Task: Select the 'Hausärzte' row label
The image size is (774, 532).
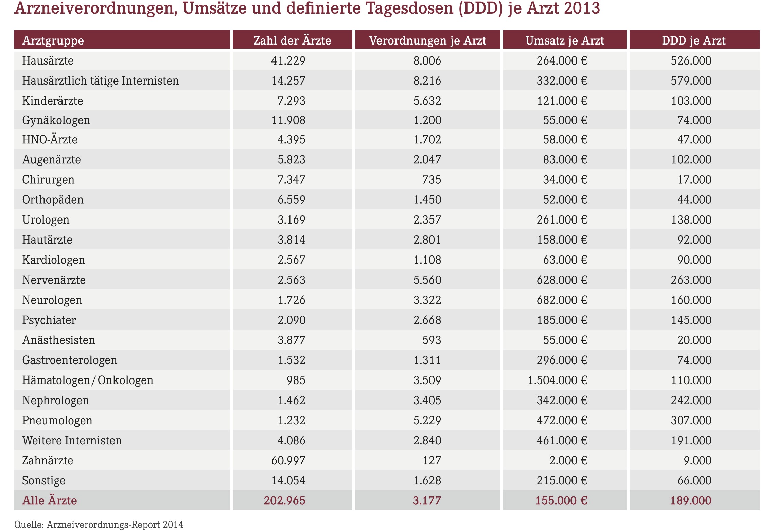Action: pyautogui.click(x=48, y=61)
